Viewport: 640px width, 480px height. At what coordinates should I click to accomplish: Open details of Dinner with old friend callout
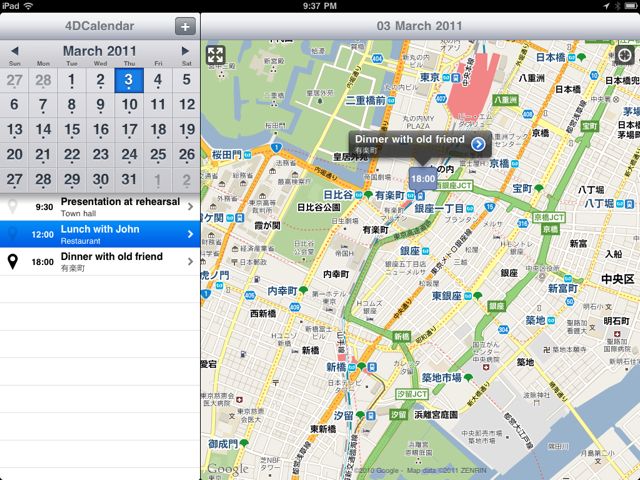tap(478, 144)
